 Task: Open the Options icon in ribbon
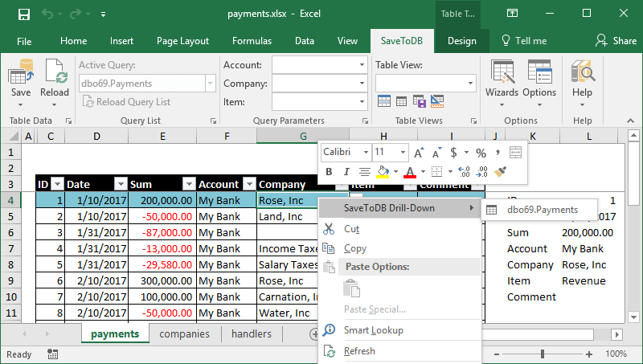539,72
